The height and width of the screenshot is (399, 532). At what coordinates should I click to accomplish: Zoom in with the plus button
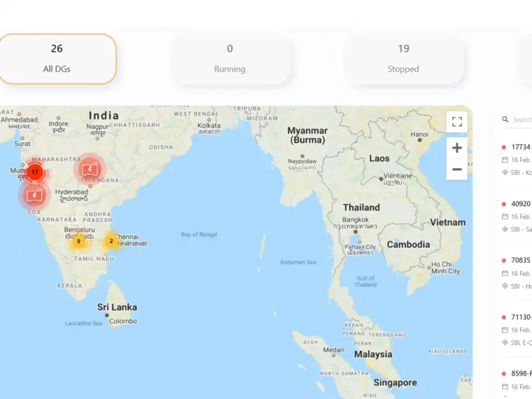coord(457,148)
